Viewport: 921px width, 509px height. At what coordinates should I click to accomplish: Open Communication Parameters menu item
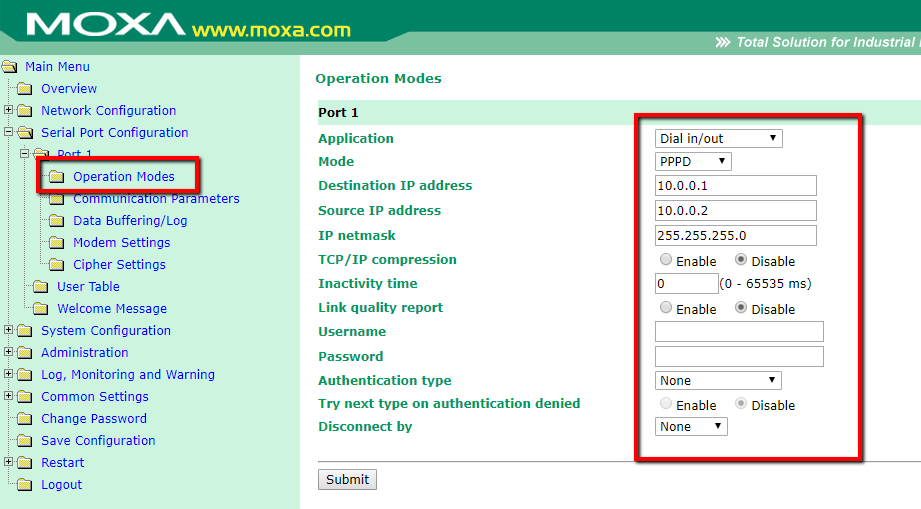tap(156, 199)
